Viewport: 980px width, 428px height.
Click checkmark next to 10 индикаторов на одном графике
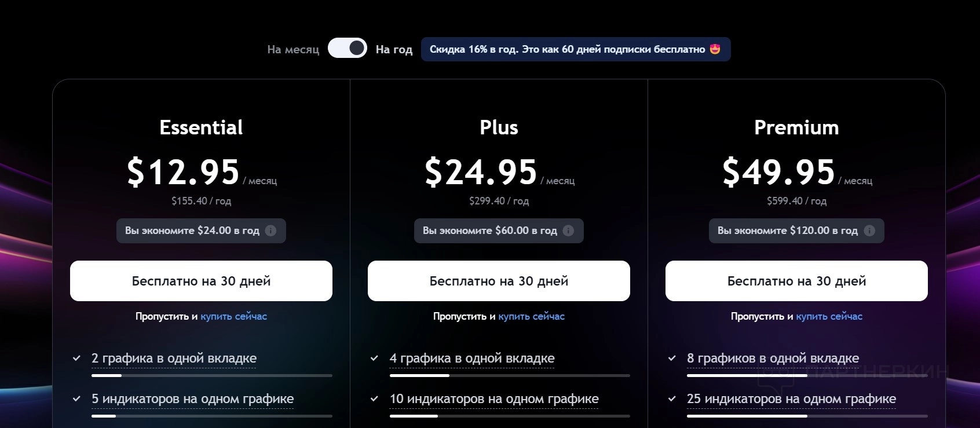374,399
